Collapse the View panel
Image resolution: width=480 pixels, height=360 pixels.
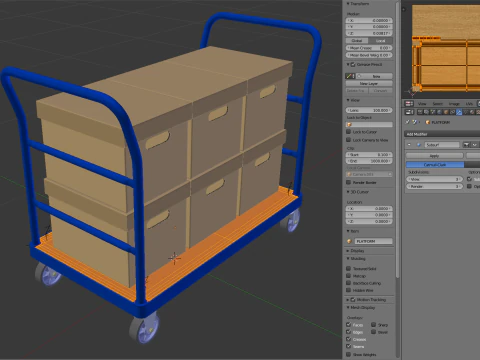(348, 100)
